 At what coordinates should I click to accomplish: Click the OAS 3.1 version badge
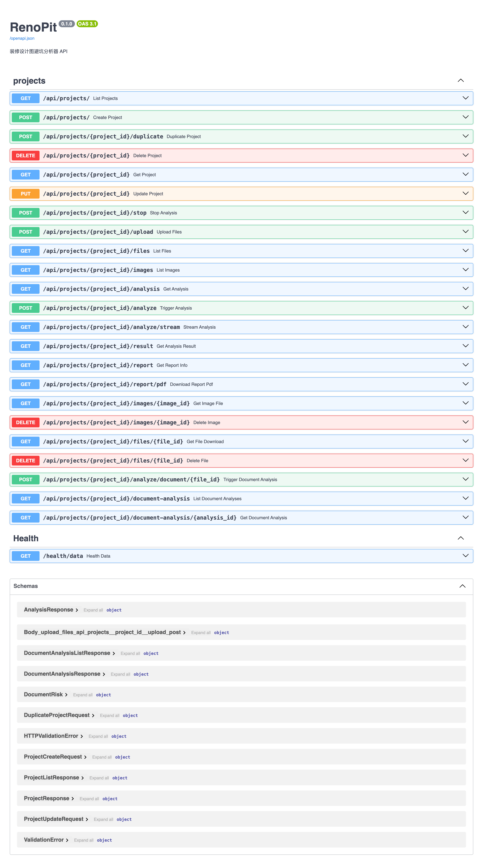pyautogui.click(x=87, y=24)
